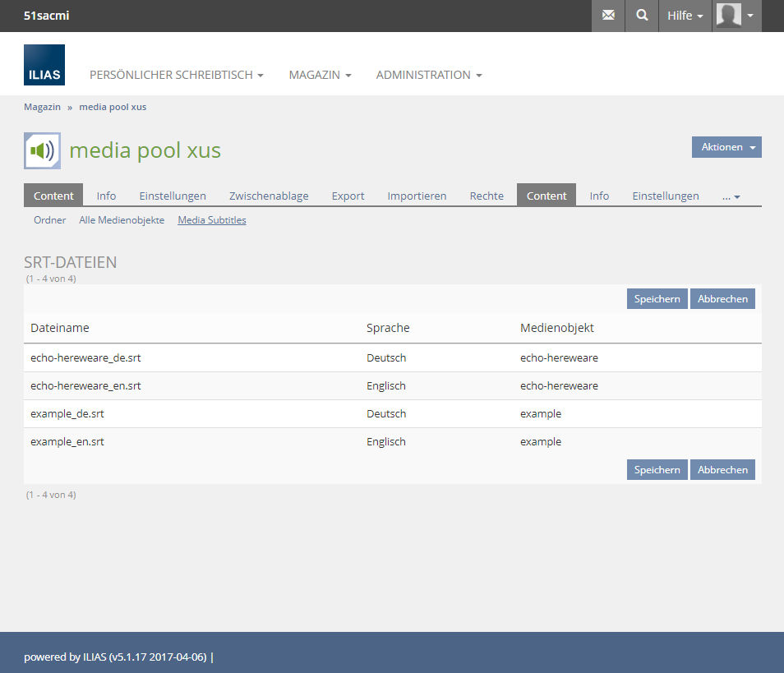Viewport: 784px width, 673px height.
Task: Open the mail envelope icon
Action: [608, 16]
